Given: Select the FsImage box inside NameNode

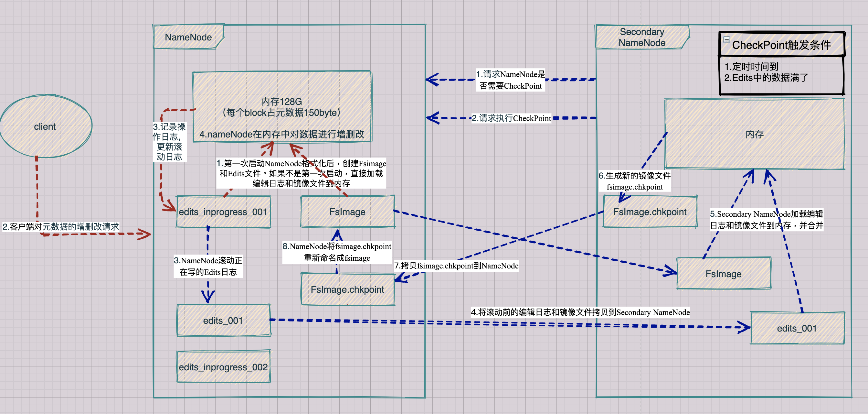Looking at the screenshot, I should tap(347, 212).
